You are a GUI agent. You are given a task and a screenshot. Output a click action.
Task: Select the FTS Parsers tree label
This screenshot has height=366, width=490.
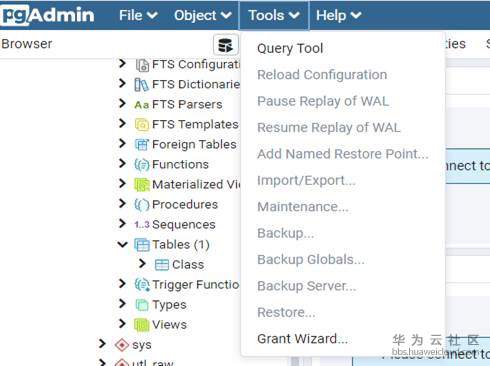click(187, 104)
